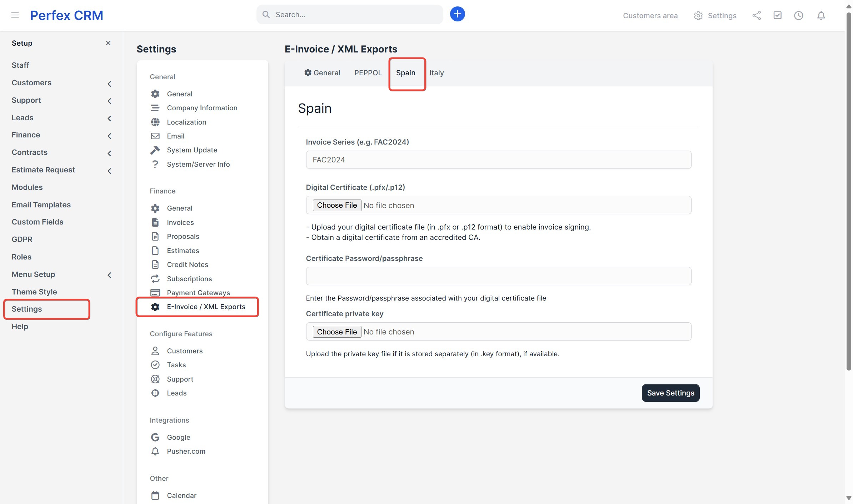Open the Invoices settings icon
The image size is (853, 504).
[155, 222]
